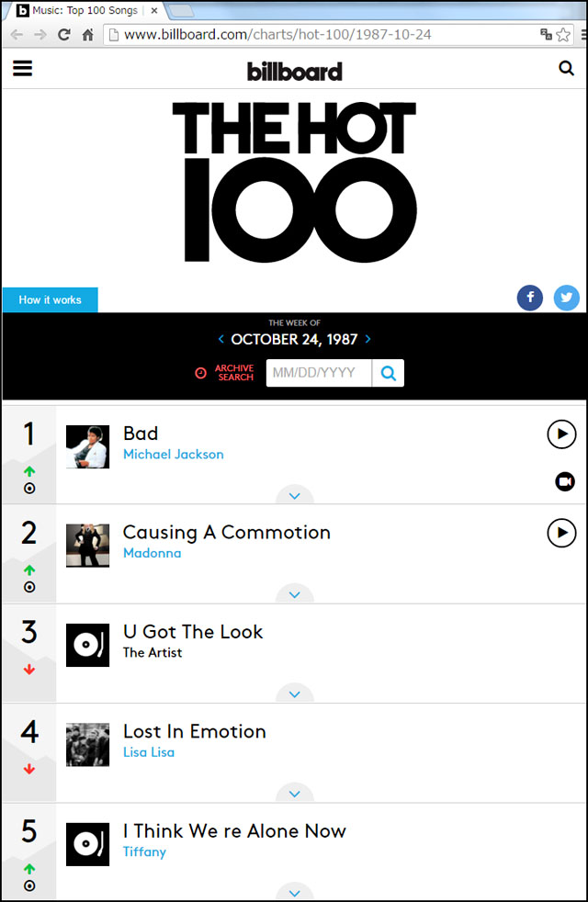The height and width of the screenshot is (902, 588).
Task: Go to the next chart week
Action: click(x=368, y=339)
